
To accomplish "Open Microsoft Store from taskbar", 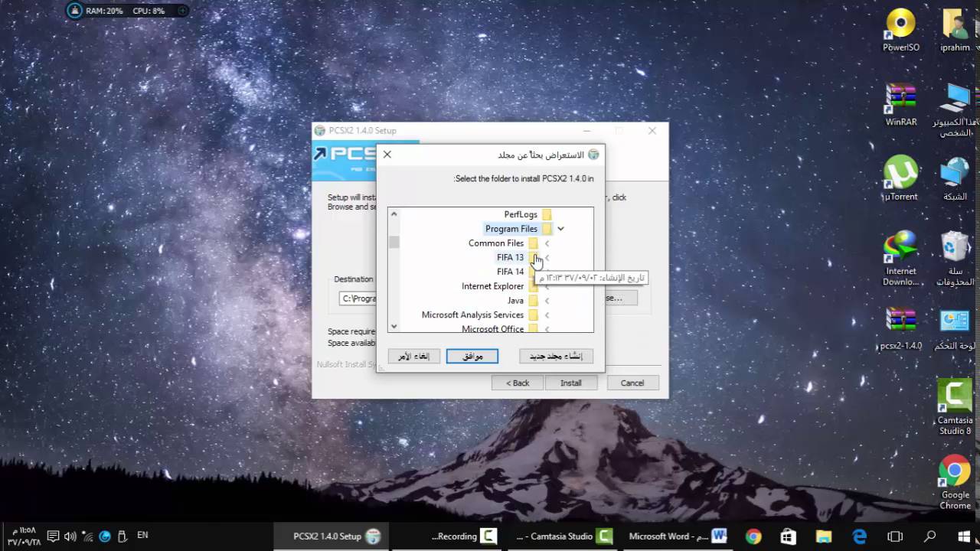I will pyautogui.click(x=789, y=536).
